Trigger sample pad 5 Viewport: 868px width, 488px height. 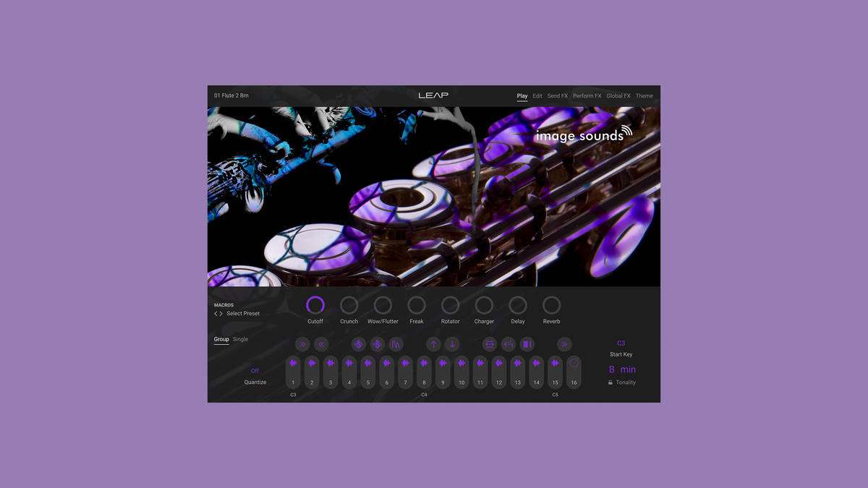pyautogui.click(x=368, y=372)
